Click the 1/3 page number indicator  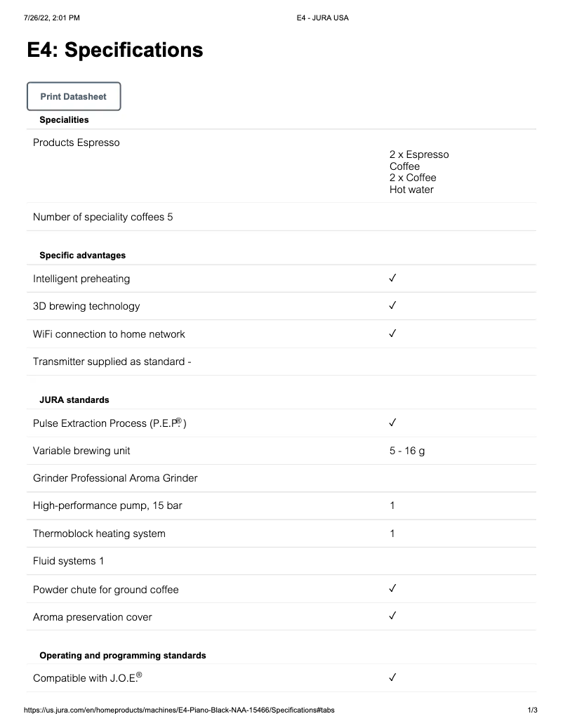(x=532, y=710)
